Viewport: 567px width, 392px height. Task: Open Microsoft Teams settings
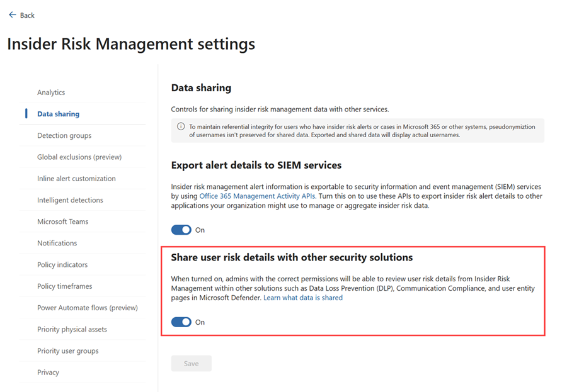pyautogui.click(x=62, y=221)
